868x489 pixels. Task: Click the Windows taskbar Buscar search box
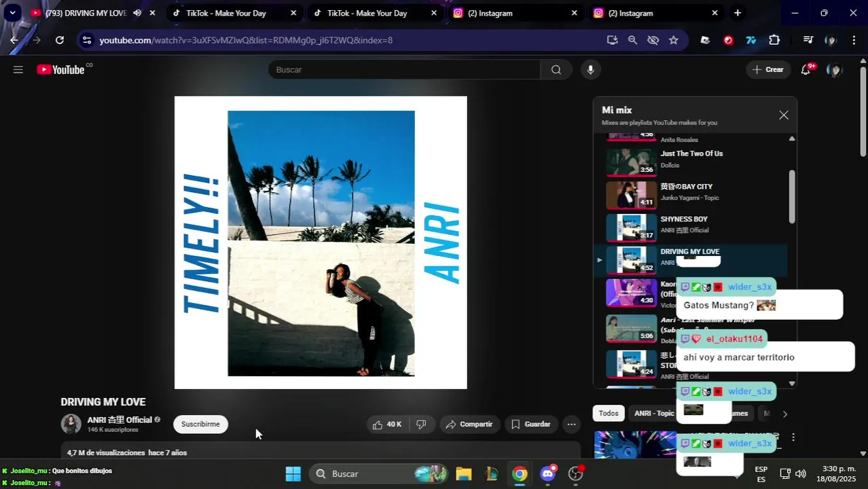click(x=378, y=474)
